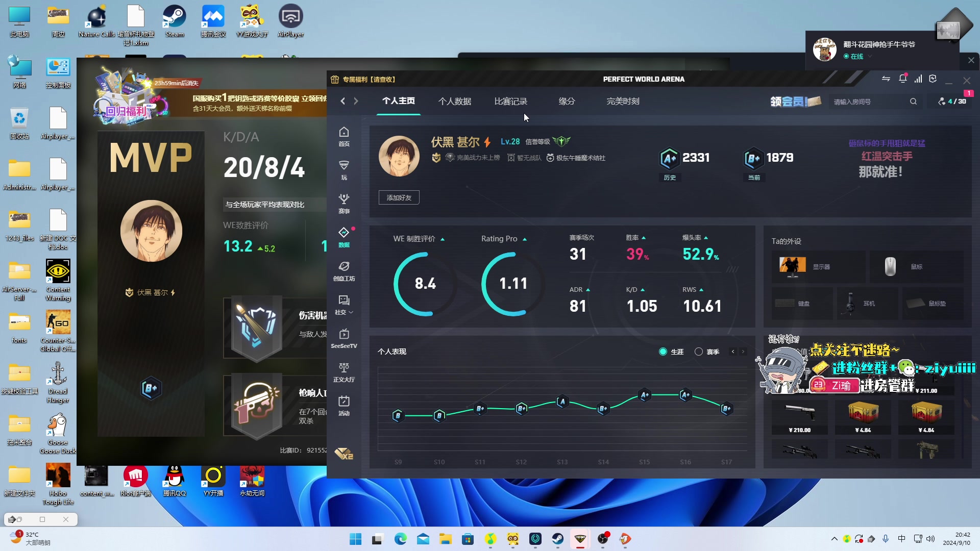Open the volume speaker tray icon
Image resolution: width=980 pixels, height=551 pixels.
pyautogui.click(x=930, y=539)
